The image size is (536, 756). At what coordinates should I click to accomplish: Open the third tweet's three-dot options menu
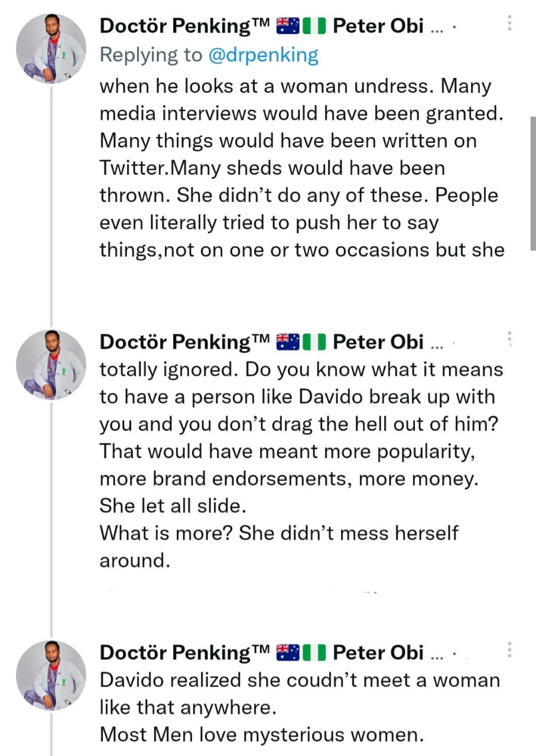click(509, 650)
